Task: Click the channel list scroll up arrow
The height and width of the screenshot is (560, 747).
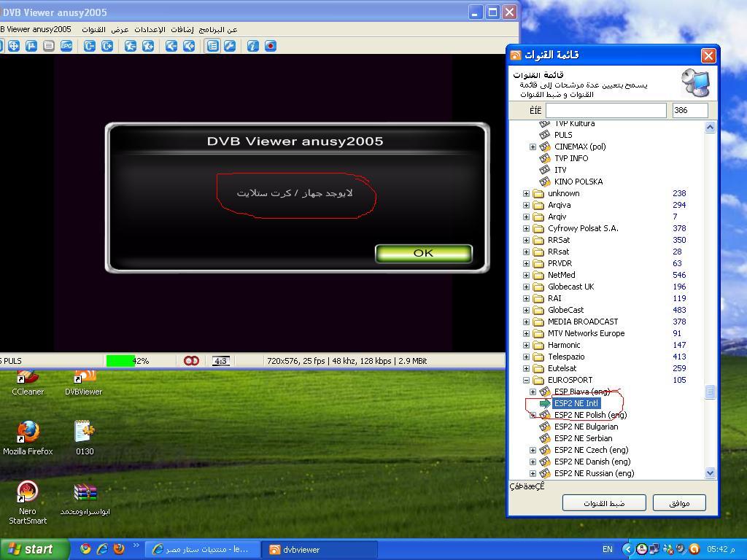Action: [710, 127]
